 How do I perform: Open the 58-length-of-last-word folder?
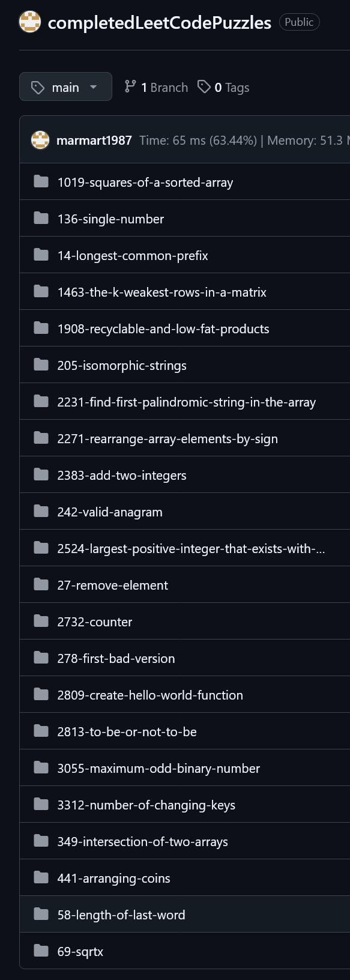pos(120,914)
